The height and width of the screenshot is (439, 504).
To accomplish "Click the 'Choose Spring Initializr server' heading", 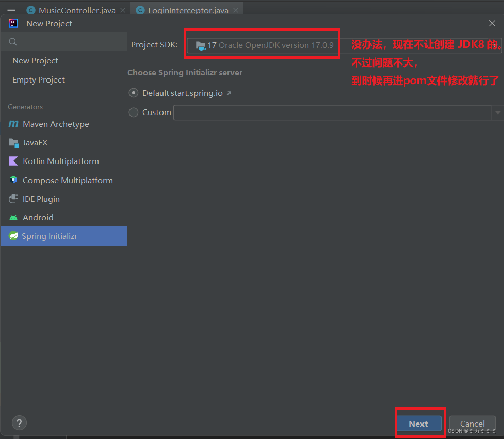I will [185, 73].
